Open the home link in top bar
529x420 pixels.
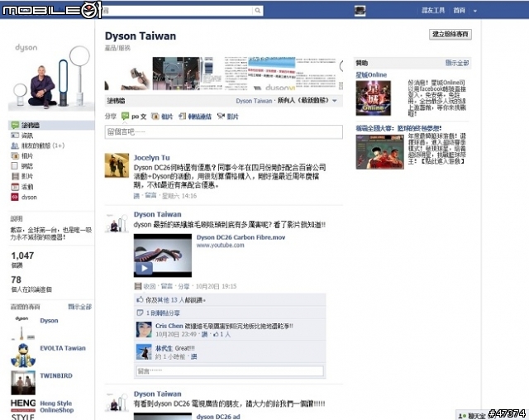[x=460, y=11]
